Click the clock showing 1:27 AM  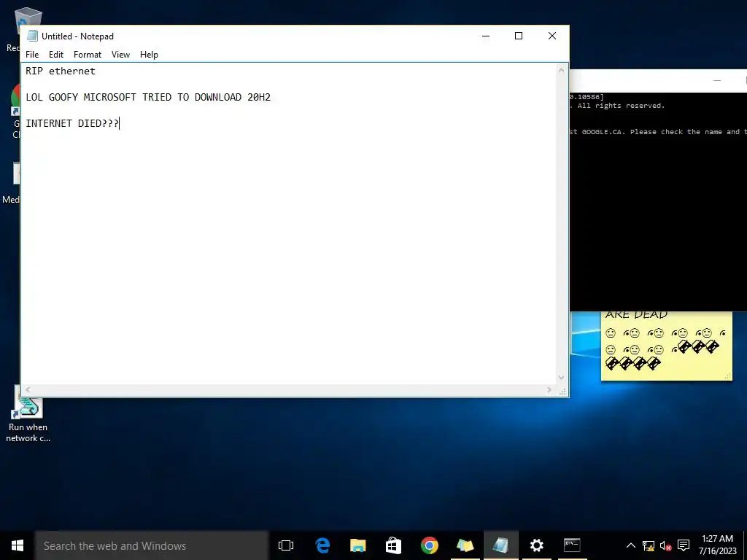click(x=718, y=545)
